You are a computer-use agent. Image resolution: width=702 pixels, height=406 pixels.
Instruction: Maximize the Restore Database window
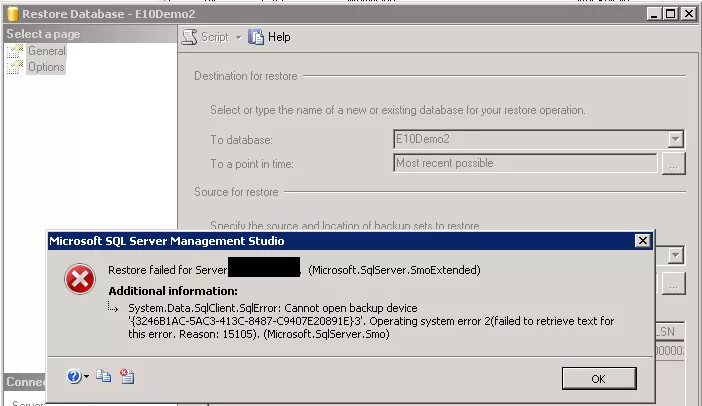(670, 14)
